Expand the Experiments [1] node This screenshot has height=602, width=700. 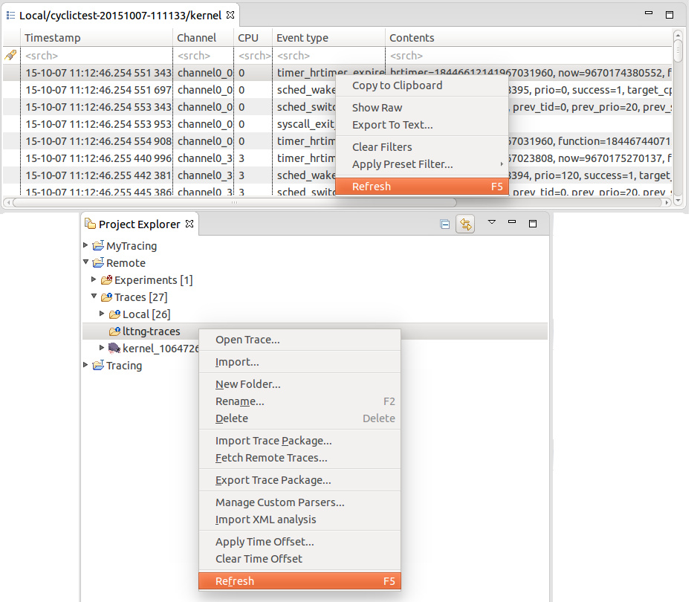(x=94, y=280)
